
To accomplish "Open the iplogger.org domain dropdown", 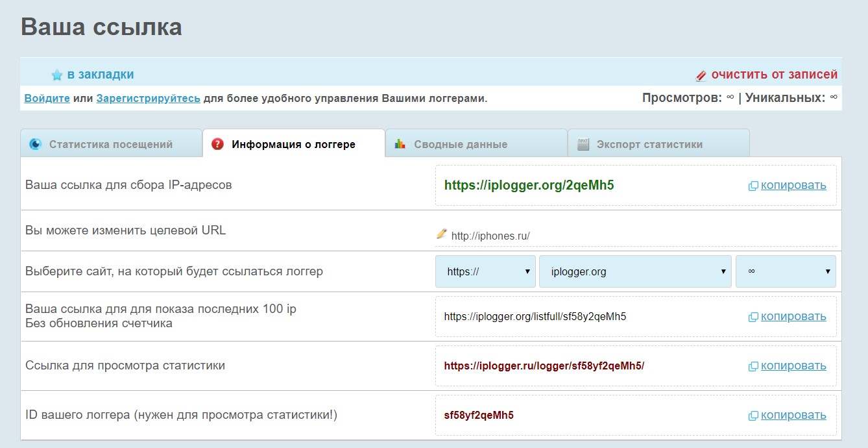I will tap(635, 271).
